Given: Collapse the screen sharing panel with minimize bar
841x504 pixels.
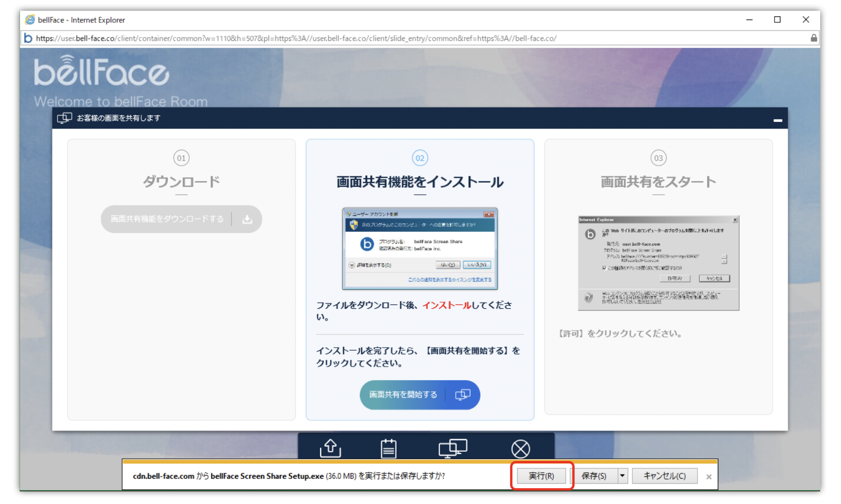Looking at the screenshot, I should click(778, 120).
